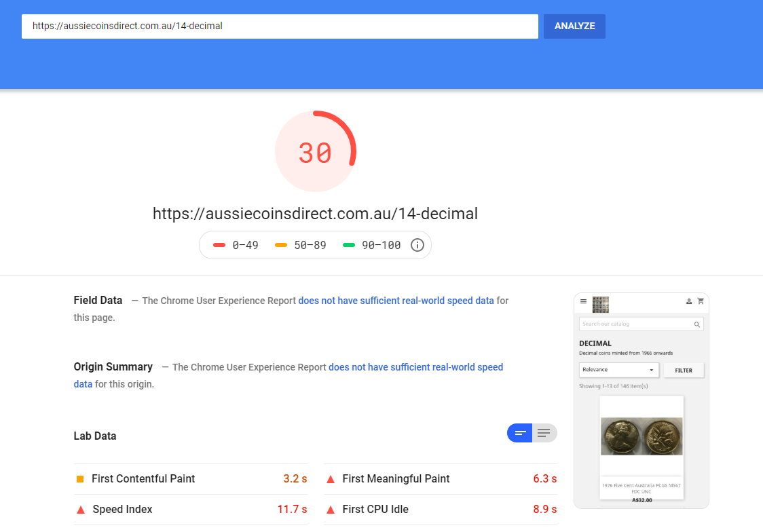Click the FILTER button in preview
The height and width of the screenshot is (532, 763).
coord(683,370)
